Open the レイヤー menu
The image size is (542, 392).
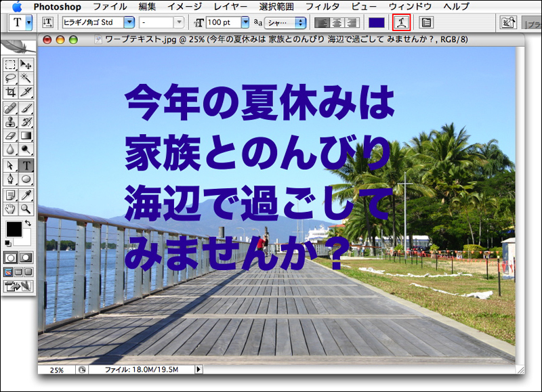pyautogui.click(x=230, y=7)
